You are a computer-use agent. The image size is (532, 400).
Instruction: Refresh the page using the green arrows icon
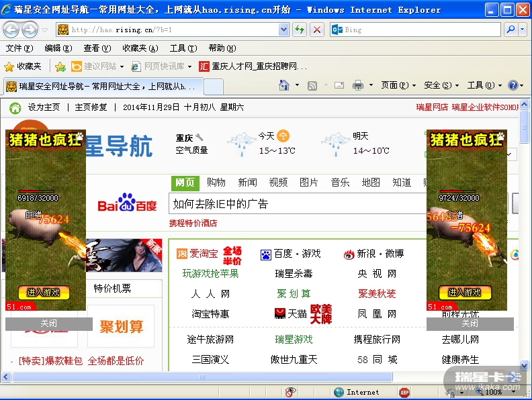coord(300,30)
